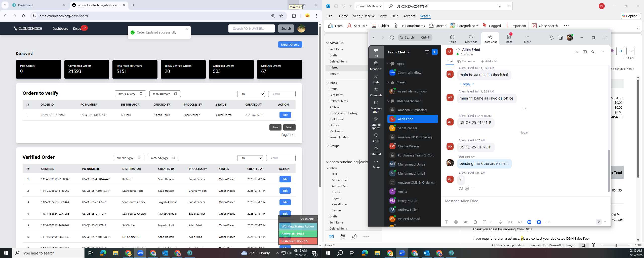Open Team Chat filter icon
644x258 pixels.
pyautogui.click(x=427, y=52)
